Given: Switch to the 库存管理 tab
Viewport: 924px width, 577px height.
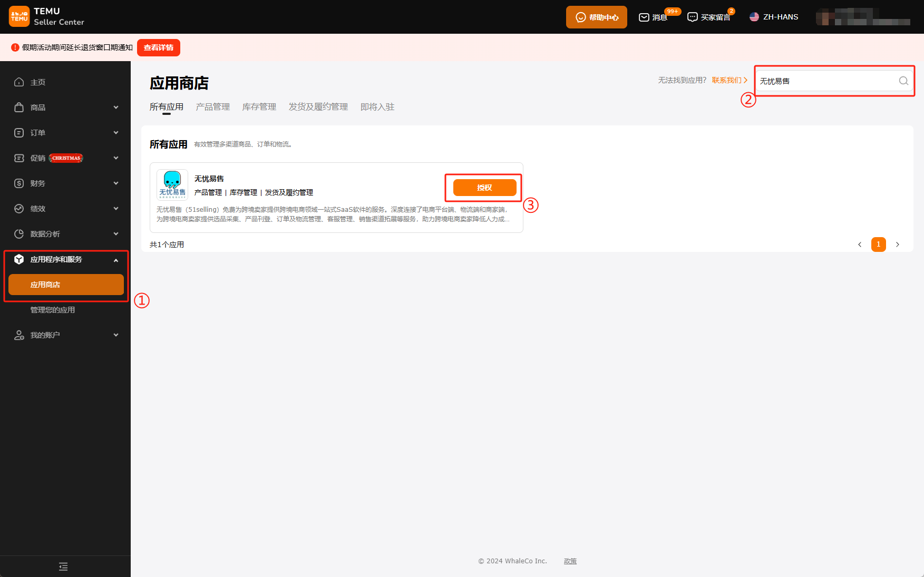Looking at the screenshot, I should click(259, 107).
